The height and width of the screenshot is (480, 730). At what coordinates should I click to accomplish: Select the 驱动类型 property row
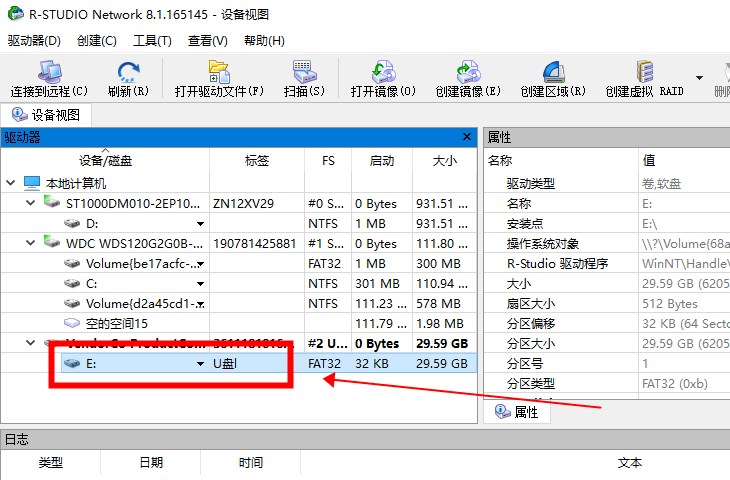click(x=607, y=183)
